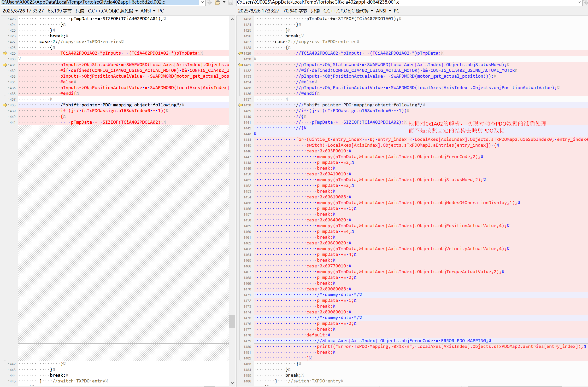Click the left pane vertical scrollbar thumb
588x387 pixels.
click(x=232, y=321)
